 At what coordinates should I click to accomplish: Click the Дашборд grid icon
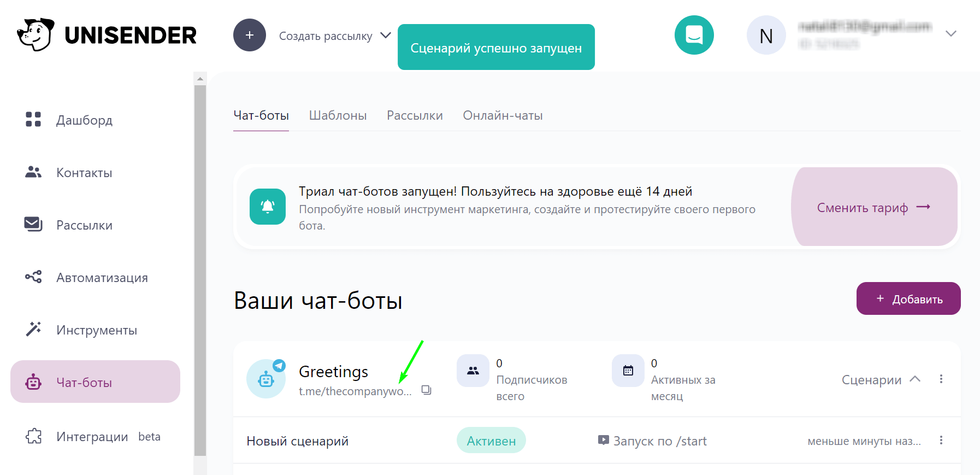33,119
